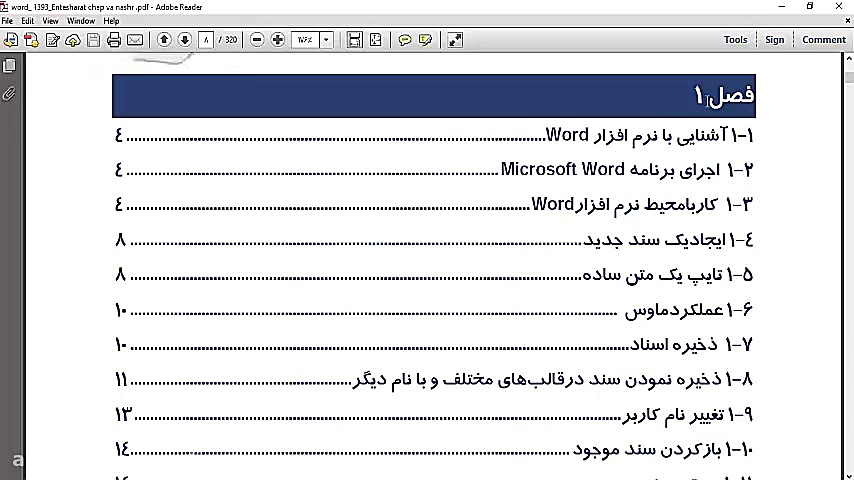Screen dimensions: 854x480
Task: Open the page thumbnails panel icon
Action: click(9, 66)
